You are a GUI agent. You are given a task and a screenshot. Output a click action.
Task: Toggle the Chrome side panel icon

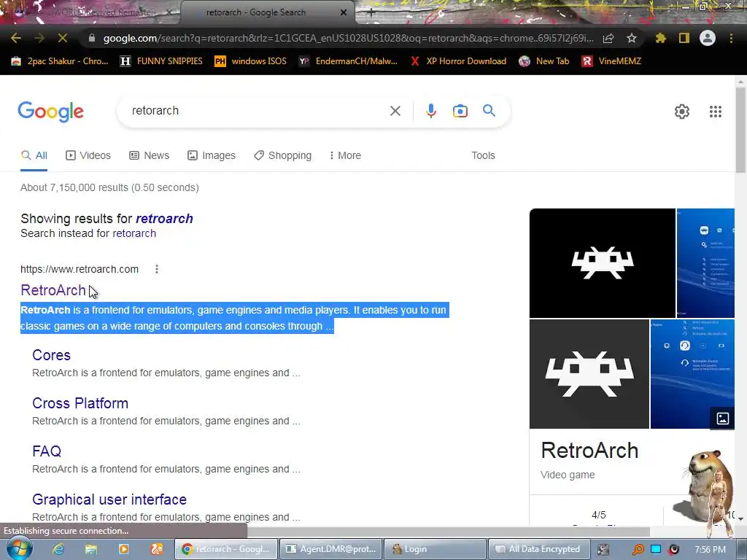click(684, 38)
